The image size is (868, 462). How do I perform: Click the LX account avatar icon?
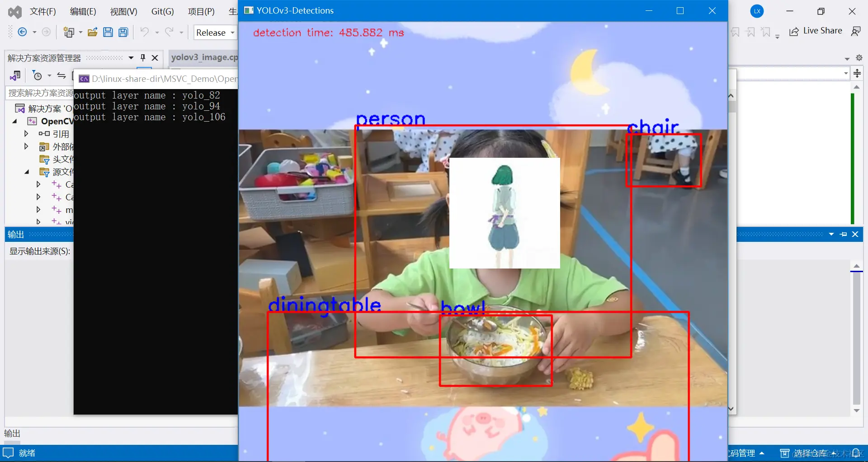tap(757, 11)
